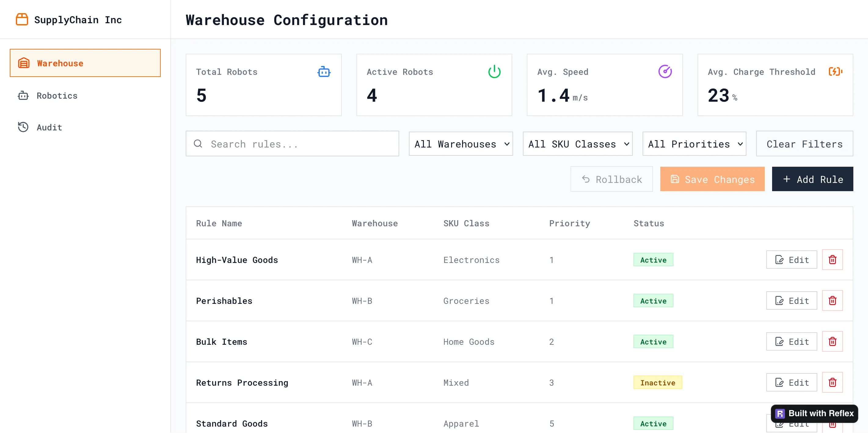Go to the Robotics sidebar page

click(57, 96)
